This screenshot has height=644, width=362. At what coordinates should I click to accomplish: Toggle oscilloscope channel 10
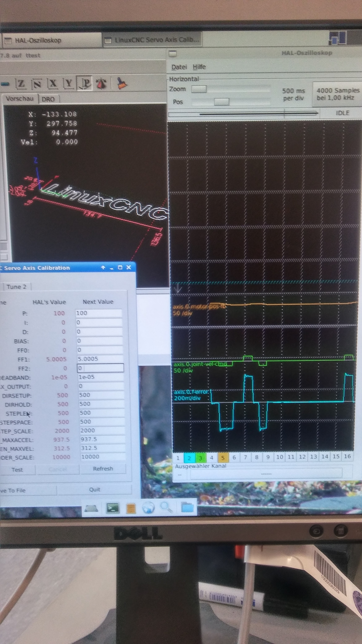click(280, 457)
